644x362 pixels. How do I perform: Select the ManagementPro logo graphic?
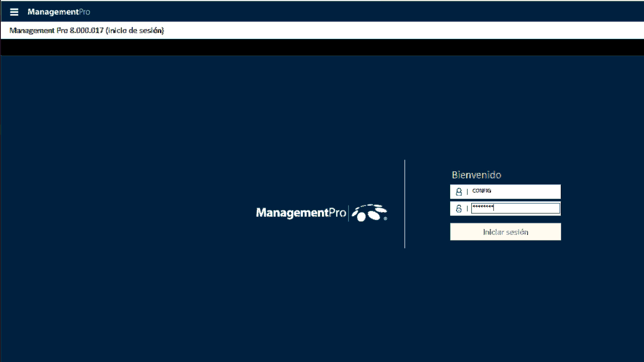pos(322,213)
